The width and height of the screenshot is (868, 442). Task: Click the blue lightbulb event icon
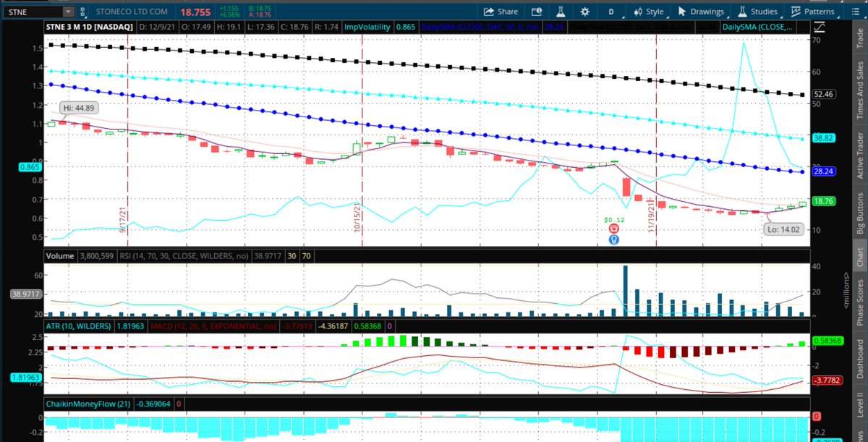pos(613,239)
